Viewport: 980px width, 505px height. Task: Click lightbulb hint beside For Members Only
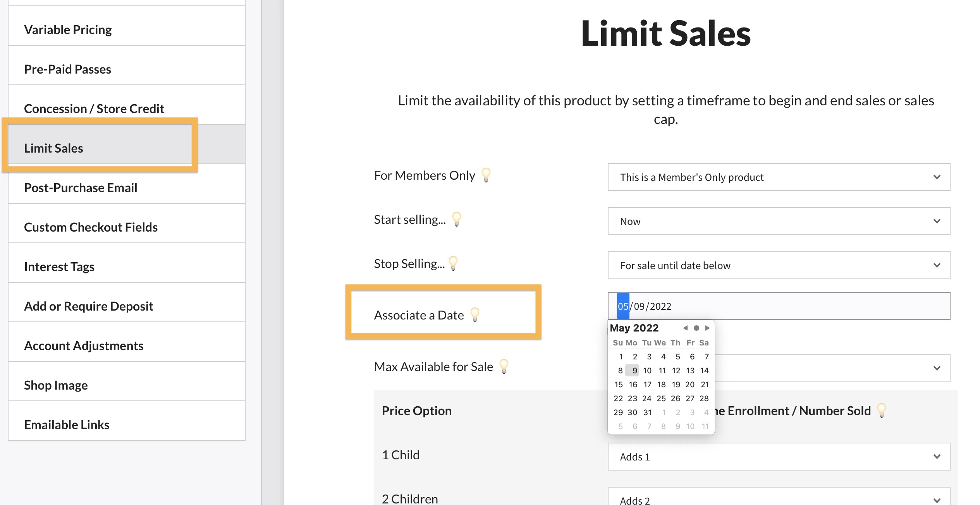486,175
